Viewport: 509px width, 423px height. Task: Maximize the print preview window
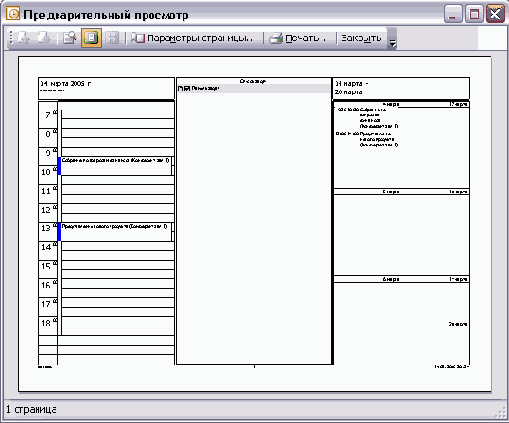coord(474,14)
